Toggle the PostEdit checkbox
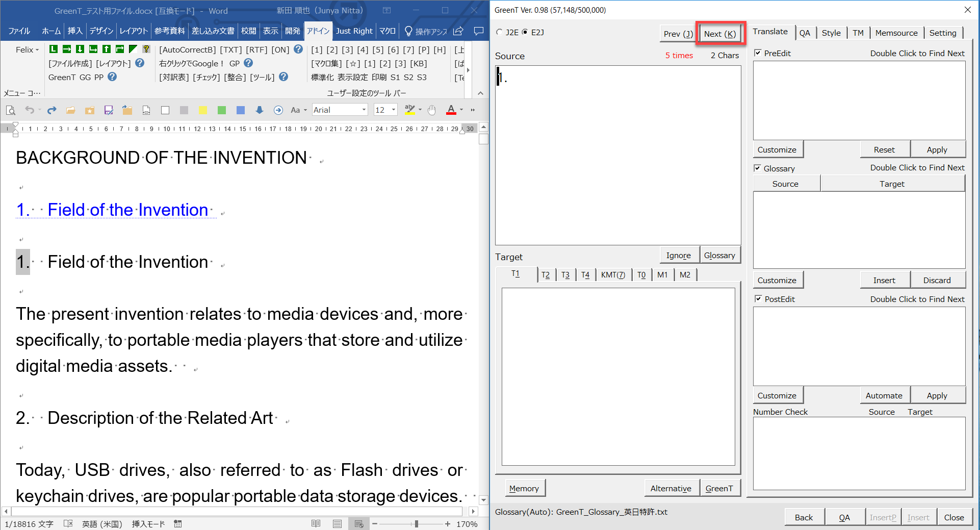Image resolution: width=980 pixels, height=530 pixels. click(x=758, y=299)
